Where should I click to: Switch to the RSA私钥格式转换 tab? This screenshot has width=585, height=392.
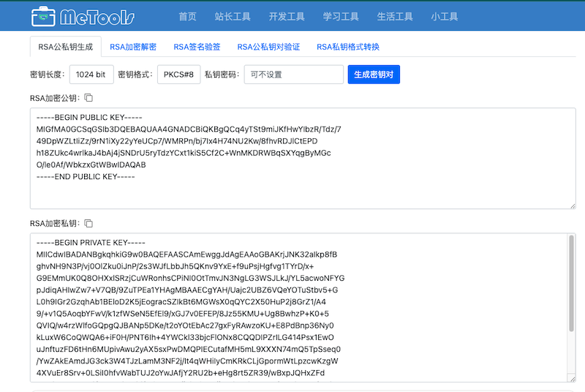coord(348,47)
